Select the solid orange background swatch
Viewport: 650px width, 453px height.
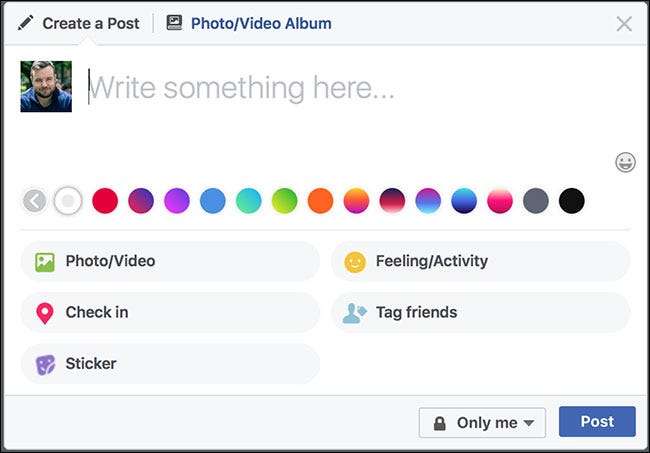tap(320, 201)
